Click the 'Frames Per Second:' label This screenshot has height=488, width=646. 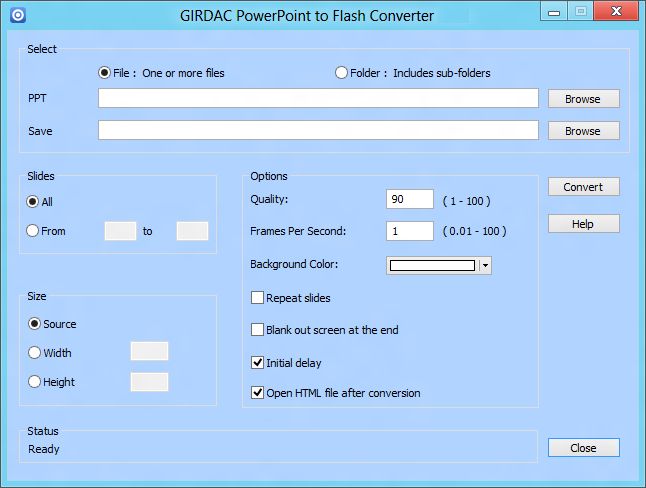(x=298, y=231)
